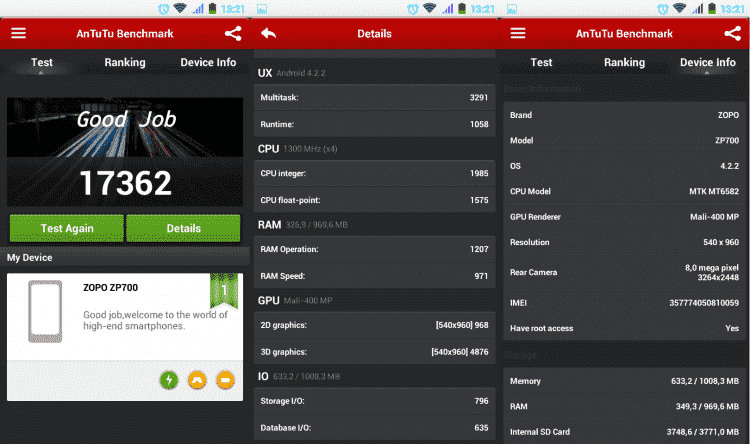Tap picture notification icon in middle status bar

click(x=262, y=9)
